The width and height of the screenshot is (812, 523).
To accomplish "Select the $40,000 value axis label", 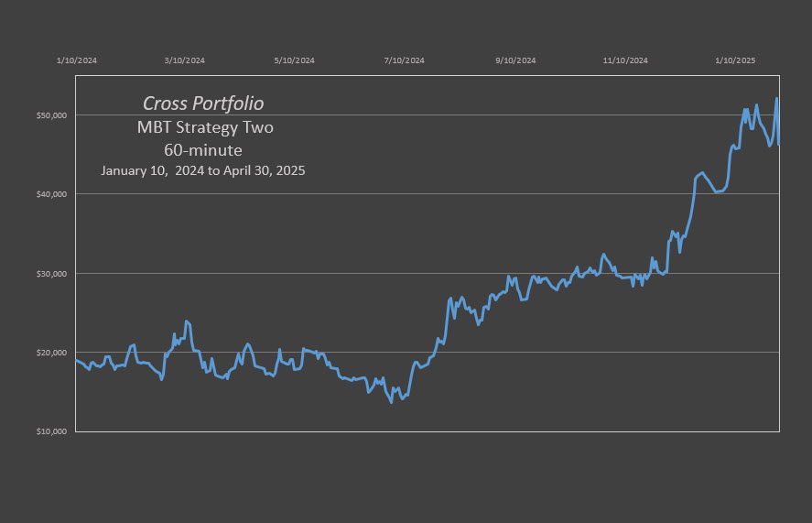I will pyautogui.click(x=51, y=194).
